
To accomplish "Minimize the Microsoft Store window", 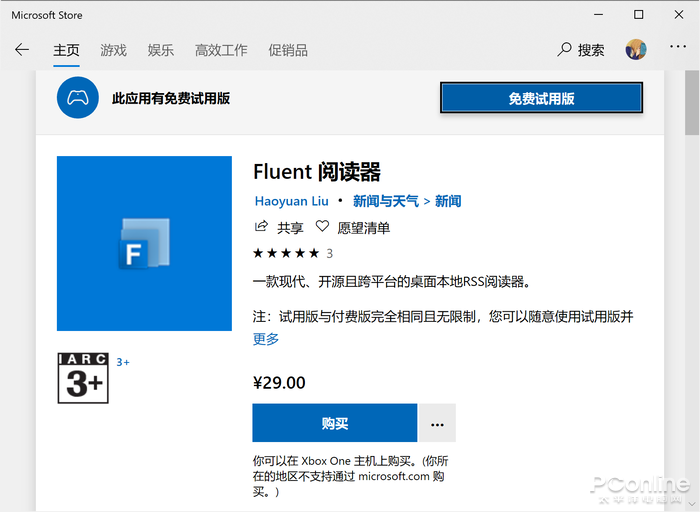I will click(x=598, y=15).
